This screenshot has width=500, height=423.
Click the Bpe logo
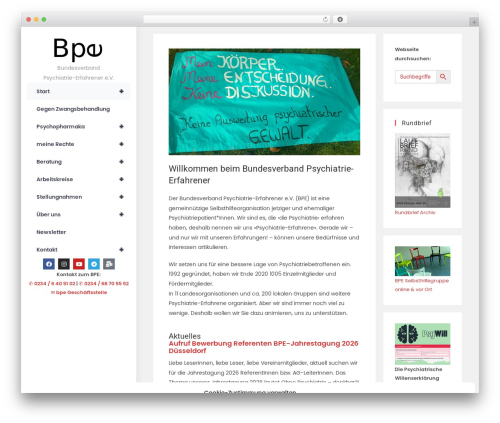coord(78,49)
